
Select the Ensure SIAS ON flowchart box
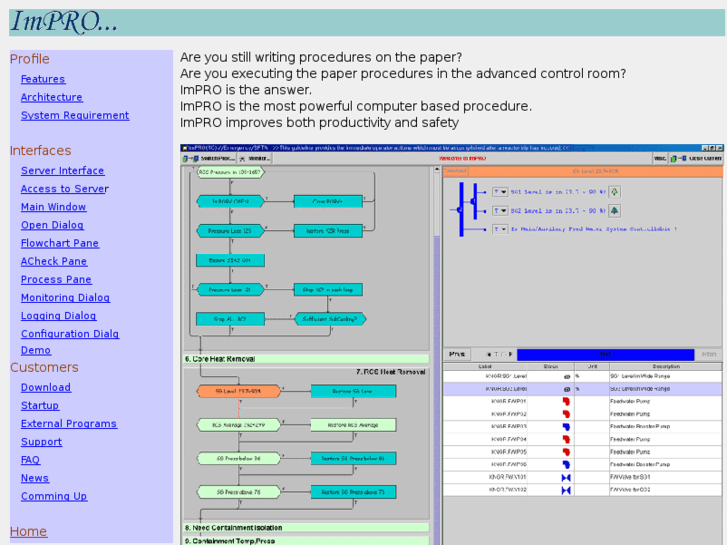[230, 260]
